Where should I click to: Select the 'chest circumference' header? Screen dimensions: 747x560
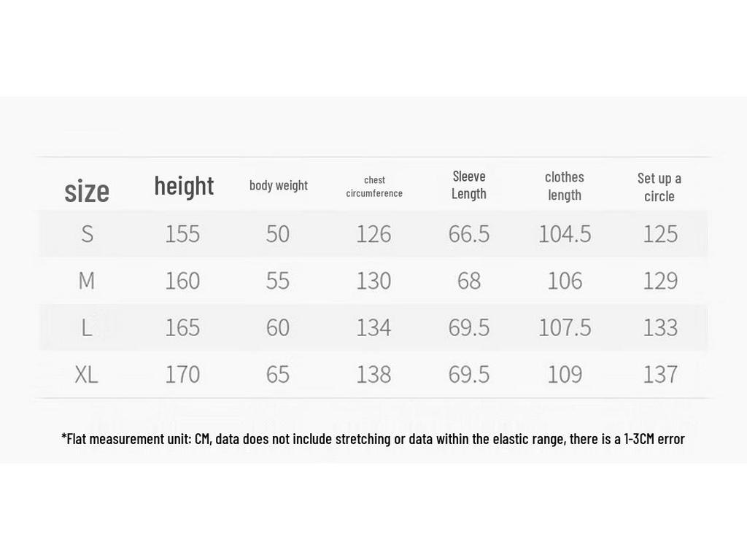pos(374,187)
